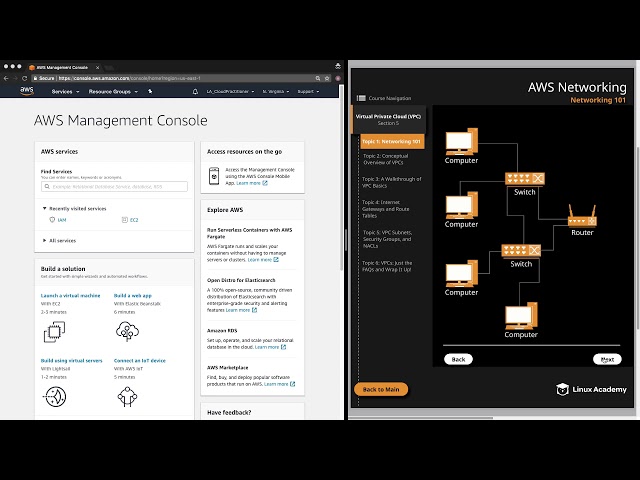This screenshot has width=640, height=480.
Task: Open Learn more for Open Distro Elasticsearch
Action: 241,310
